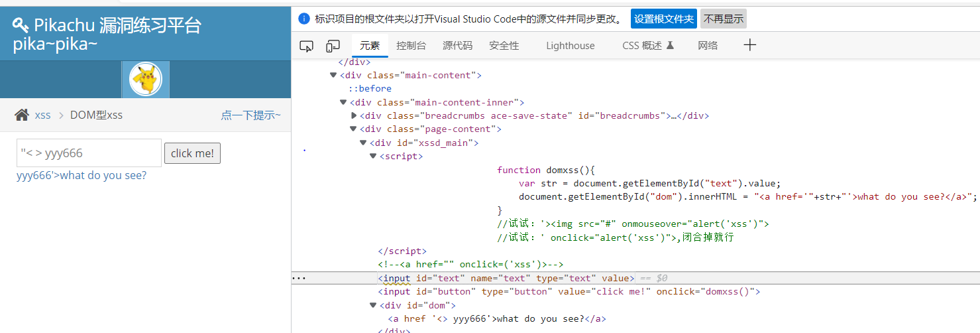Image resolution: width=980 pixels, height=333 pixels.
Task: Select the input id="button" element row
Action: (x=569, y=292)
